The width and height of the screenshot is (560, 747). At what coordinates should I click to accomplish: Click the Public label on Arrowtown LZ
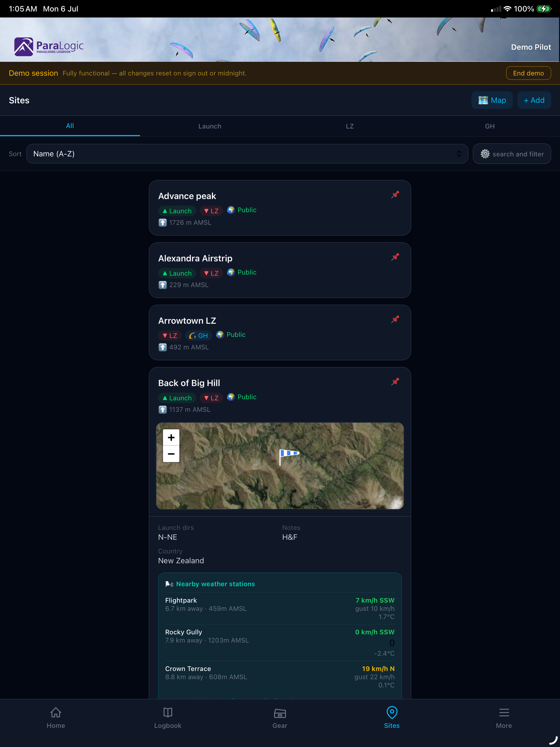(x=236, y=335)
